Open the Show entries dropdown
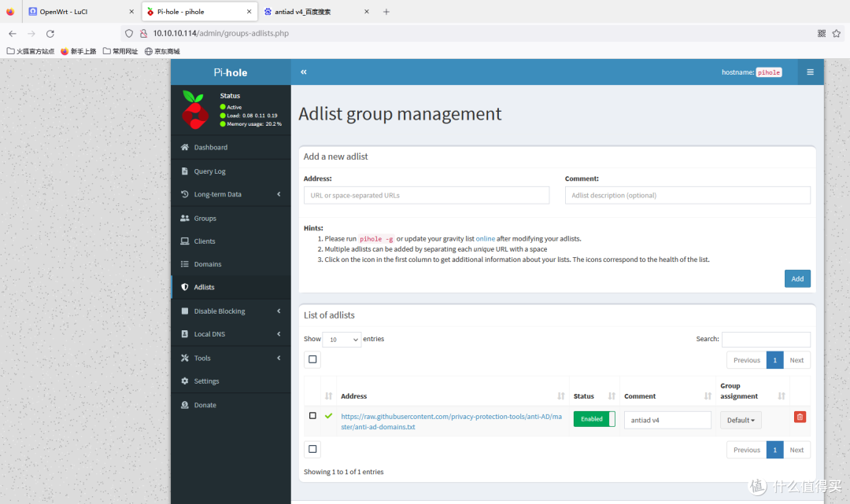The image size is (850, 504). pyautogui.click(x=342, y=340)
